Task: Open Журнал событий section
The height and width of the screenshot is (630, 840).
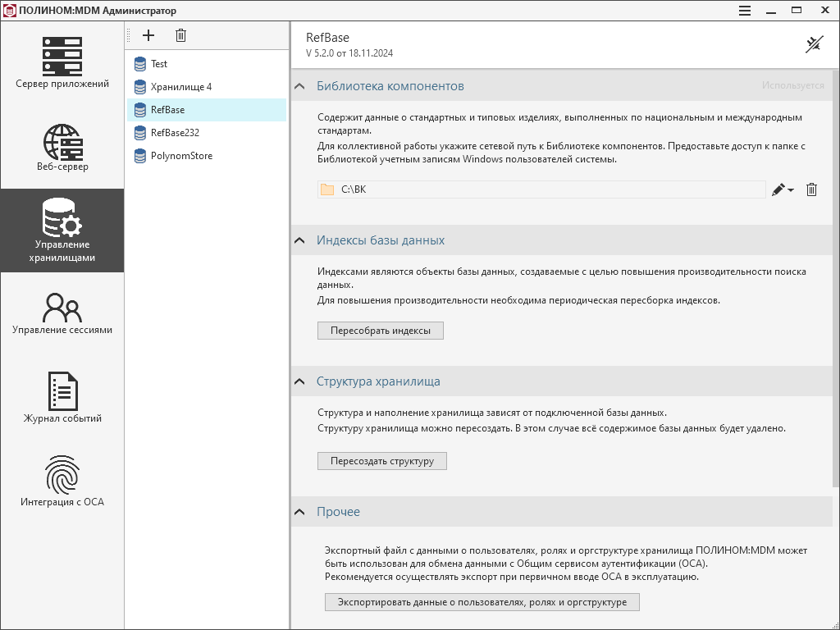Action: [62, 398]
